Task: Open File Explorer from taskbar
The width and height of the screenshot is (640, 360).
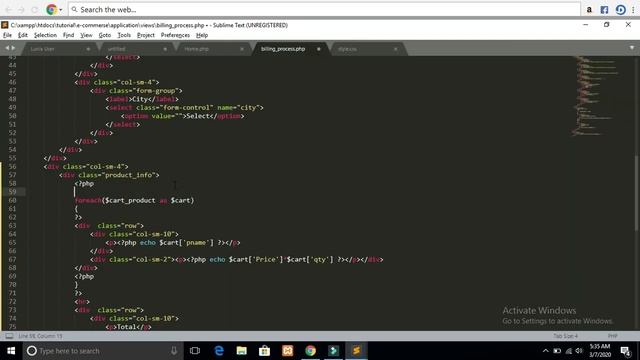Action: pyautogui.click(x=242, y=351)
